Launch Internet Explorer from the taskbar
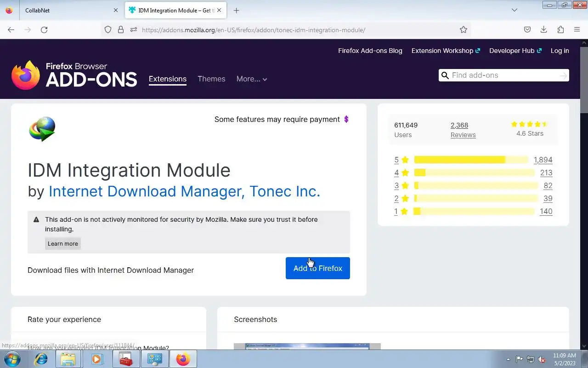The height and width of the screenshot is (368, 588). click(x=41, y=359)
